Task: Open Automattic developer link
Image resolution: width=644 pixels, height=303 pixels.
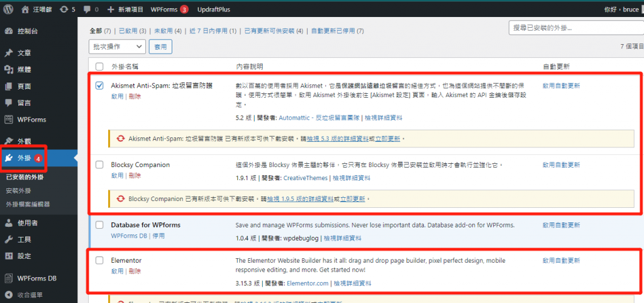Action: pyautogui.click(x=319, y=118)
